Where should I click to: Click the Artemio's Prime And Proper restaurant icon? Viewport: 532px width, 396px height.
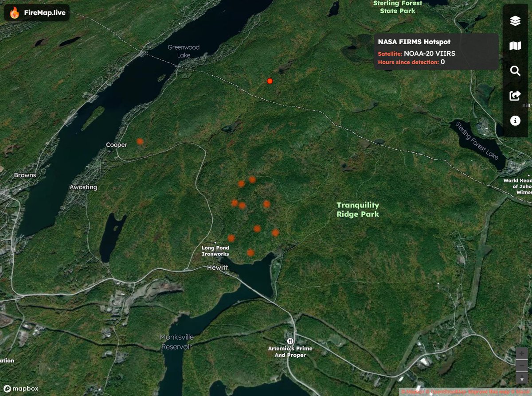[x=290, y=341]
